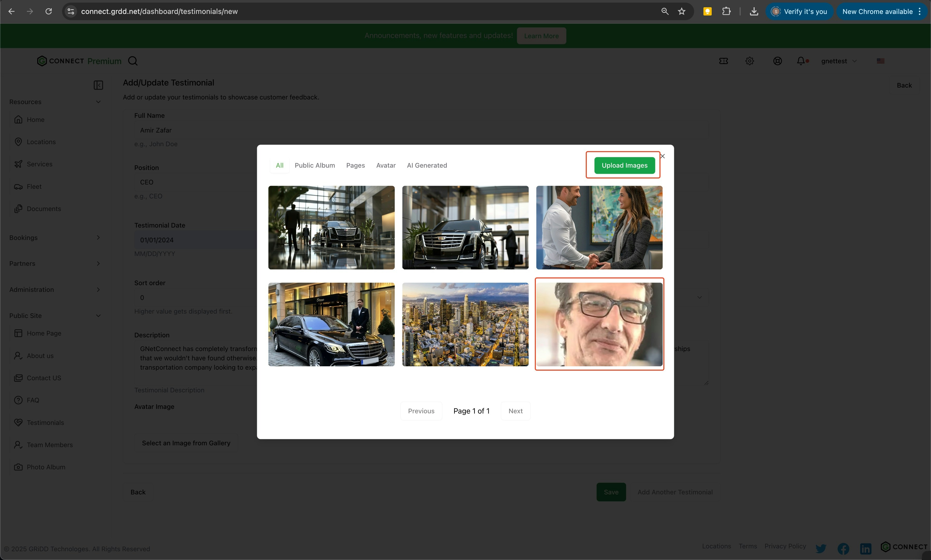931x560 pixels.
Task: Click the Next pagination button
Action: click(x=515, y=411)
